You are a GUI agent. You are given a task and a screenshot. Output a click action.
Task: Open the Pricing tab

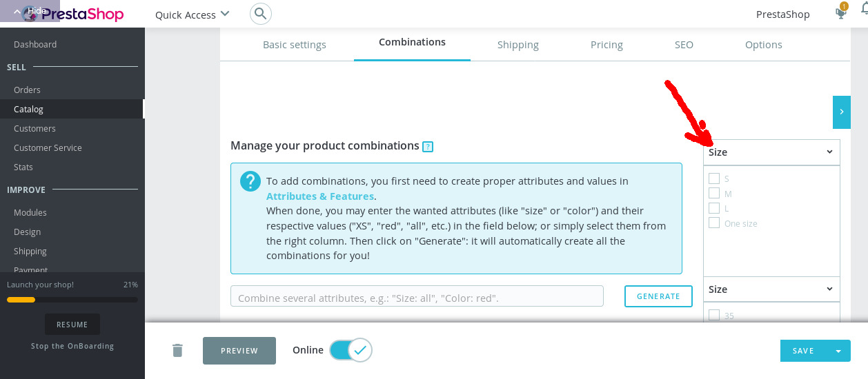coord(606,45)
